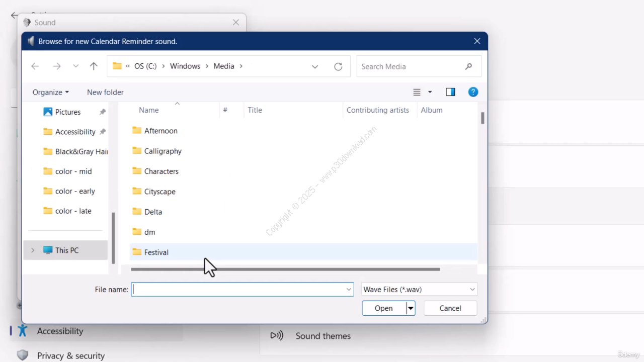This screenshot has width=644, height=362.
Task: Open the Organize menu
Action: [x=50, y=92]
